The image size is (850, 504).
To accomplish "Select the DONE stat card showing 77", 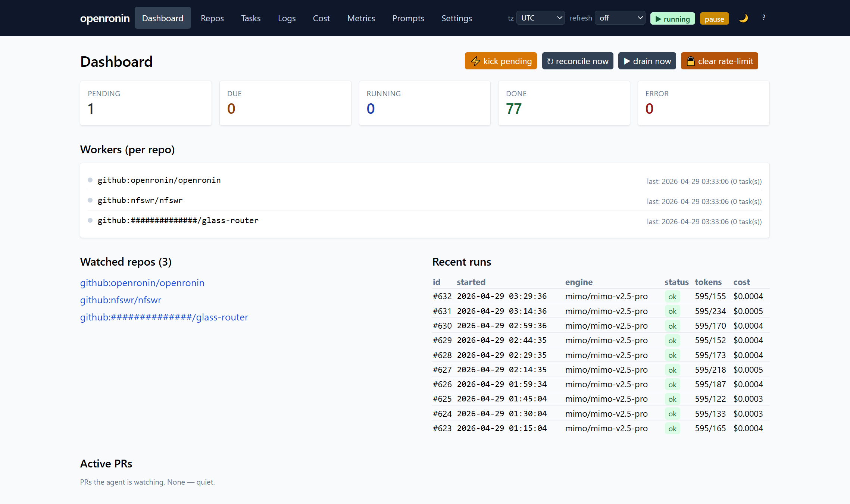I will pyautogui.click(x=564, y=103).
